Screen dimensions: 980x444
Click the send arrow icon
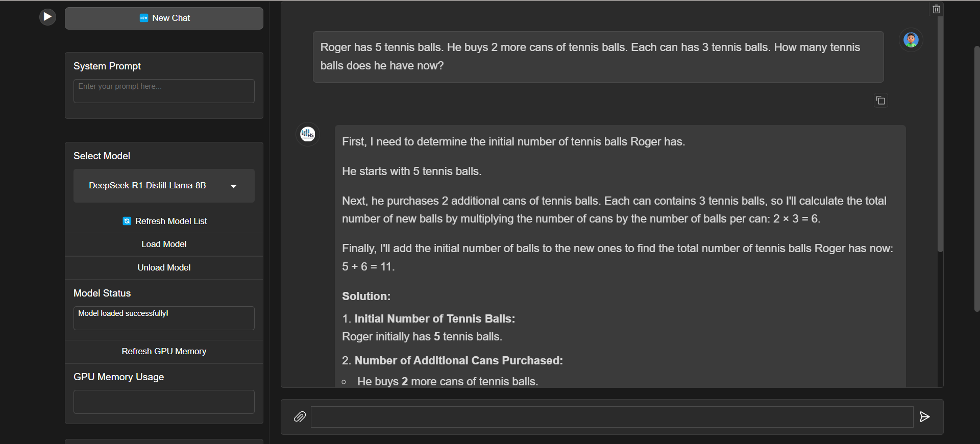click(x=924, y=417)
